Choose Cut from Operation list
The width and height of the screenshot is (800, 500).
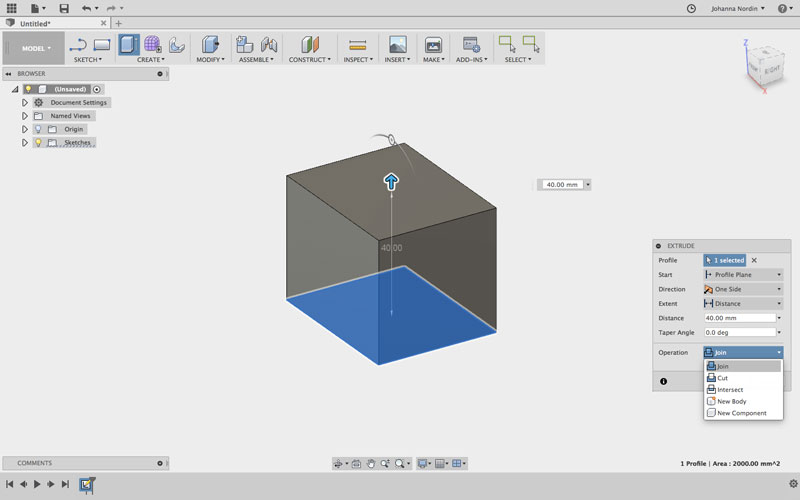(743, 378)
